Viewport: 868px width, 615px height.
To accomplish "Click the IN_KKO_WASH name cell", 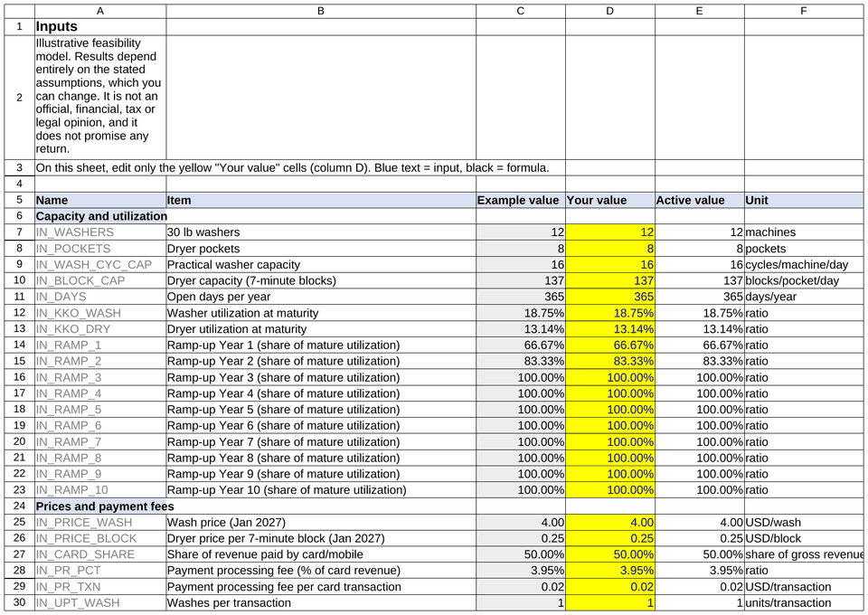I will click(100, 313).
